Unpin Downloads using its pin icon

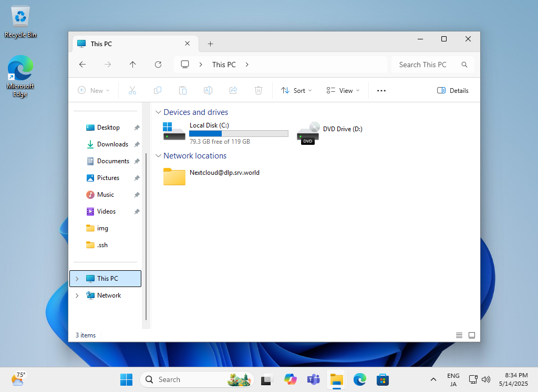137,144
